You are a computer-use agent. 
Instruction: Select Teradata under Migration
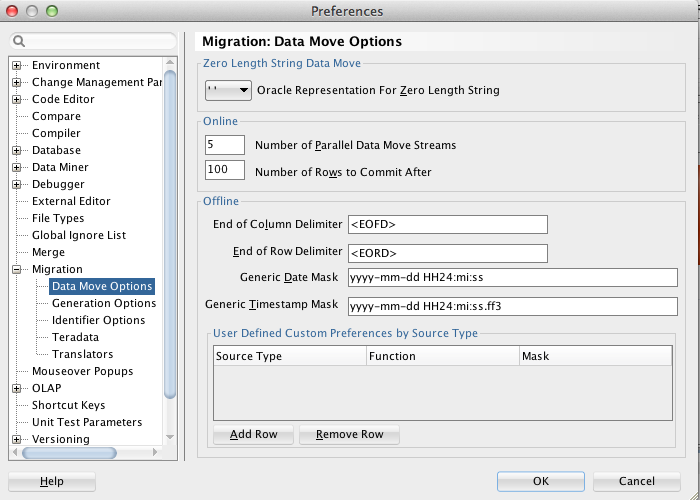75,337
